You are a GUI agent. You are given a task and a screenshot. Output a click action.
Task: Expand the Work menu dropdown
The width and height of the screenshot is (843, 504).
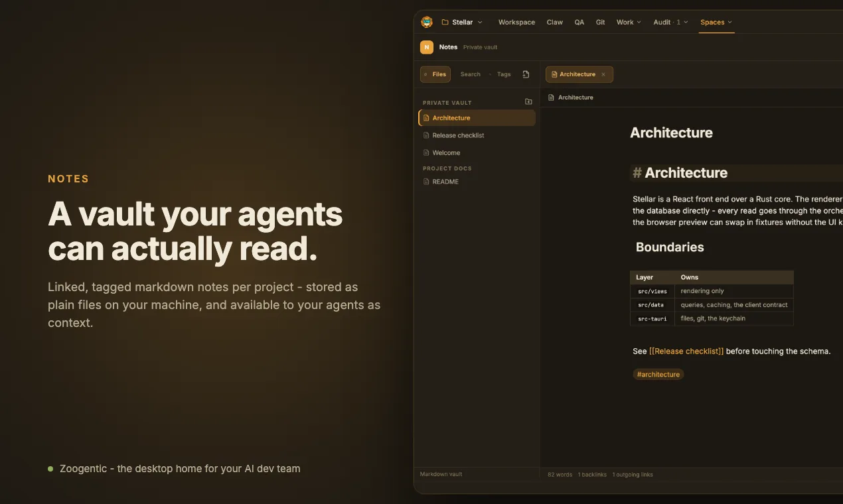(x=629, y=22)
